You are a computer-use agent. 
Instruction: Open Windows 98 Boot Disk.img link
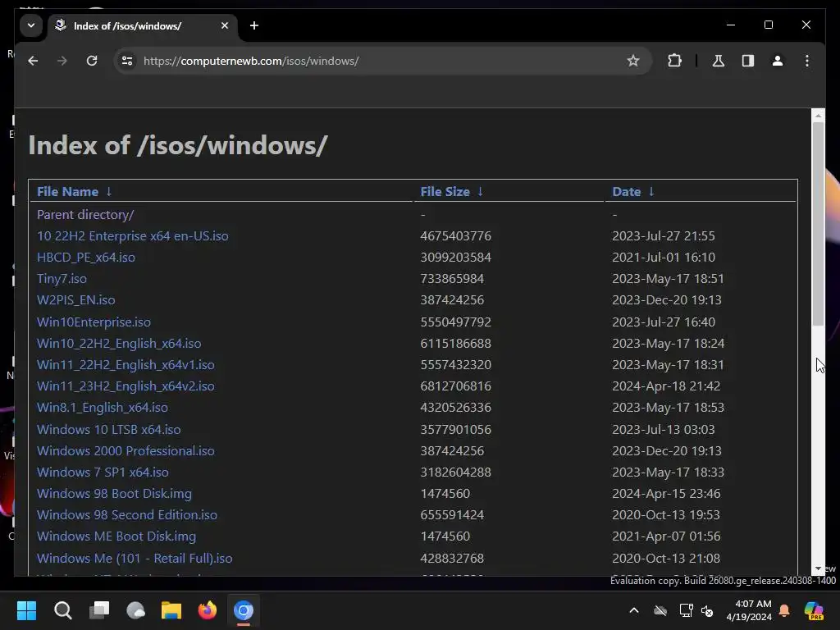coord(114,494)
